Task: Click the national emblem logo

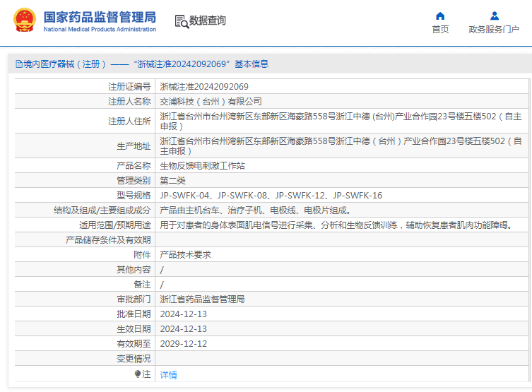Action: click(25, 20)
